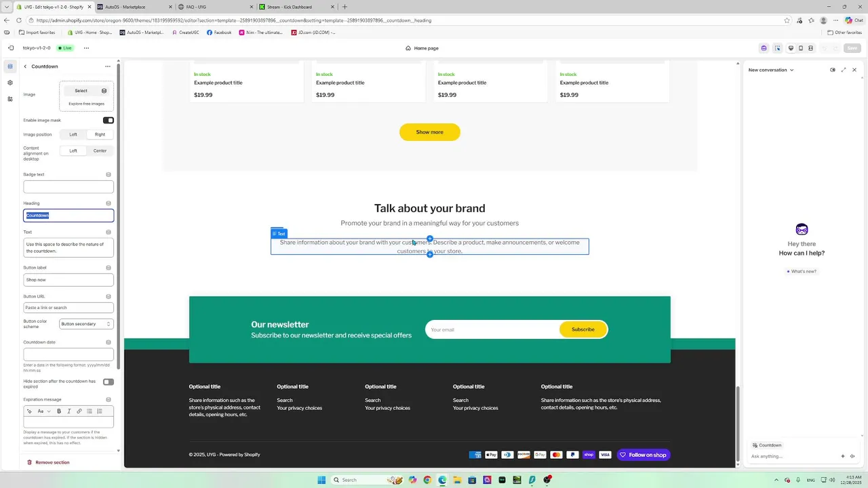
Task: Connect dynamic source for Heading
Action: point(108,203)
